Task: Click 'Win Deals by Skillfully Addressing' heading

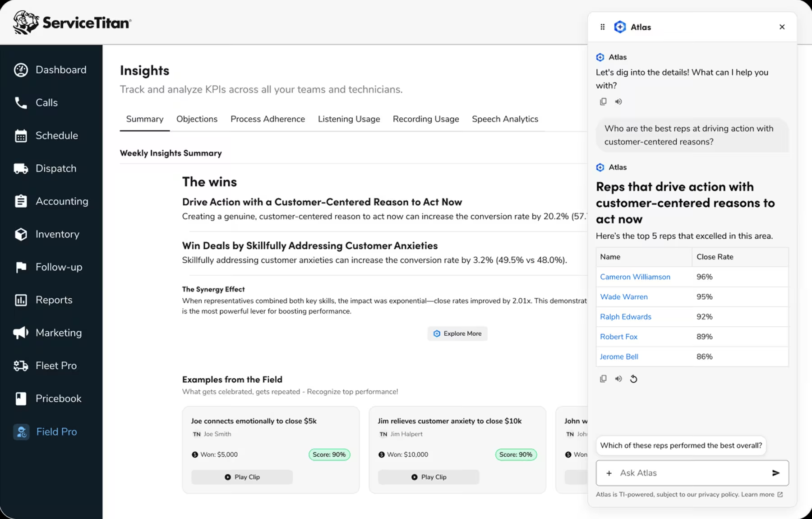Action: (x=310, y=246)
